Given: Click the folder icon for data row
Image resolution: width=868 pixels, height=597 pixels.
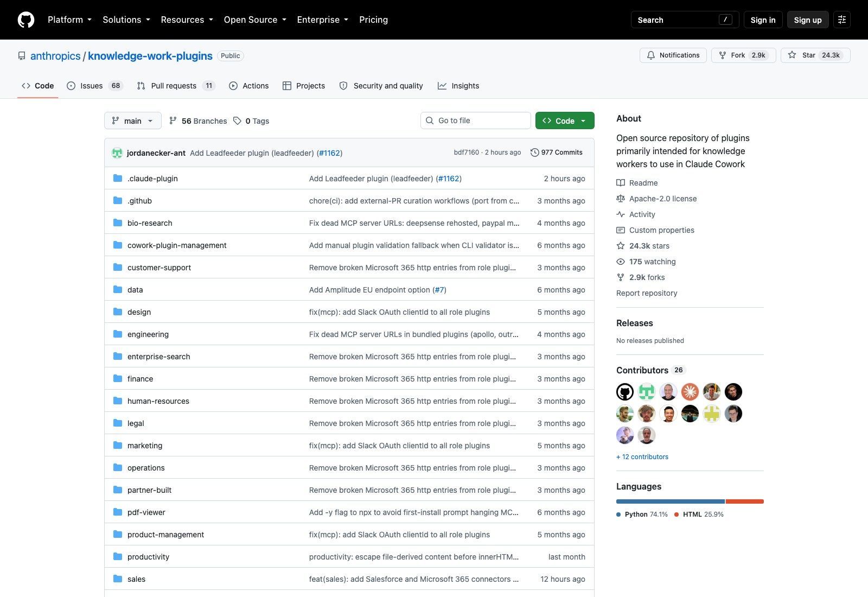Looking at the screenshot, I should [118, 289].
